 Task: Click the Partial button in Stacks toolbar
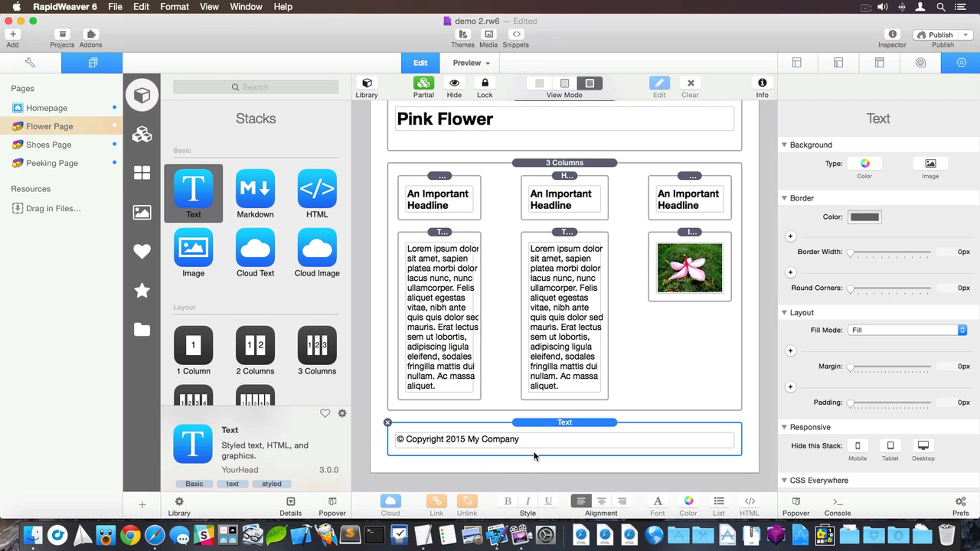[x=423, y=87]
